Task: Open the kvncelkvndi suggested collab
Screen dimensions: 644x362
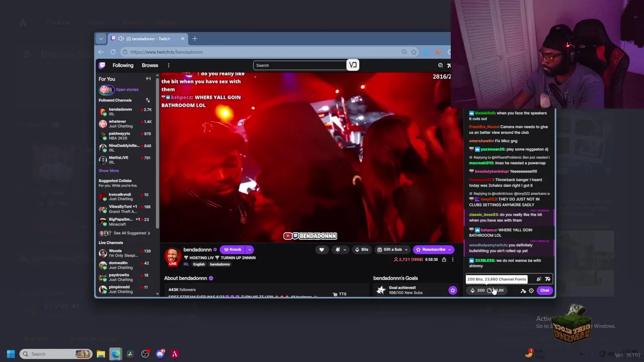Action: pyautogui.click(x=125, y=197)
